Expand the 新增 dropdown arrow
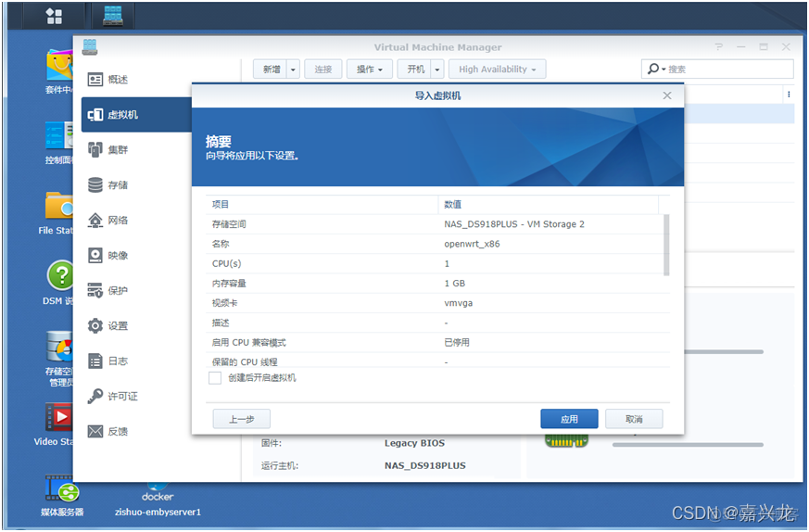The width and height of the screenshot is (809, 532). pos(293,70)
